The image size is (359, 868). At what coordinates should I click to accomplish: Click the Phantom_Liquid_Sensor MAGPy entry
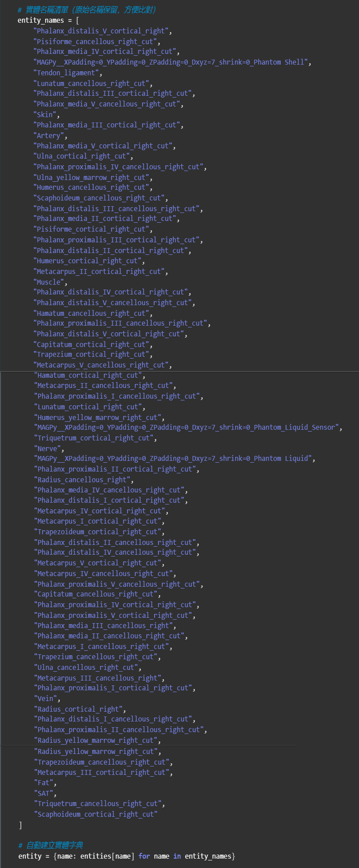[188, 427]
